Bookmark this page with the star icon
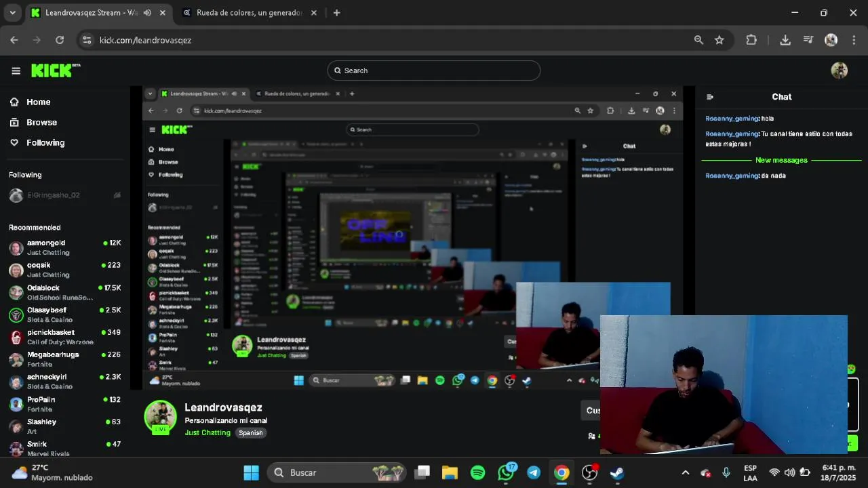 [719, 40]
